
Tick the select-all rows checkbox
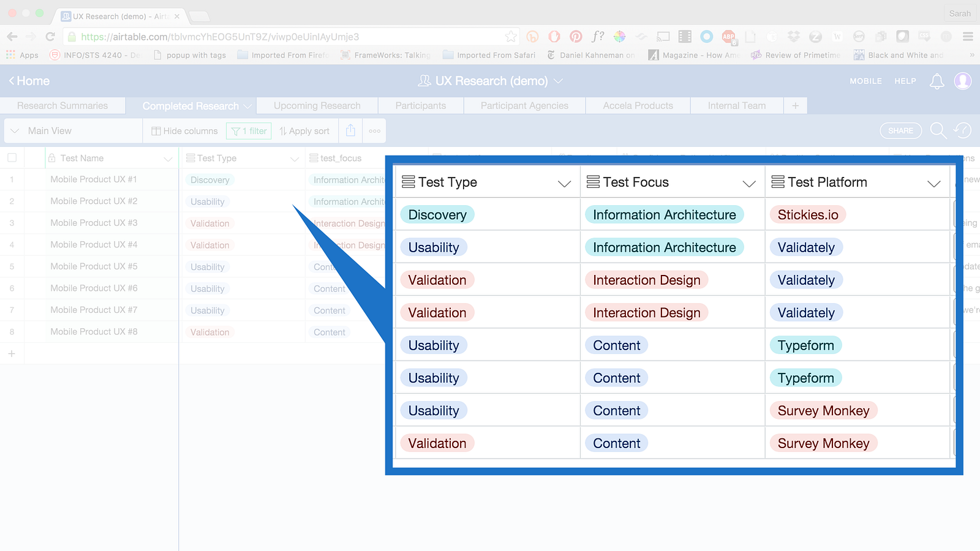tap(12, 158)
